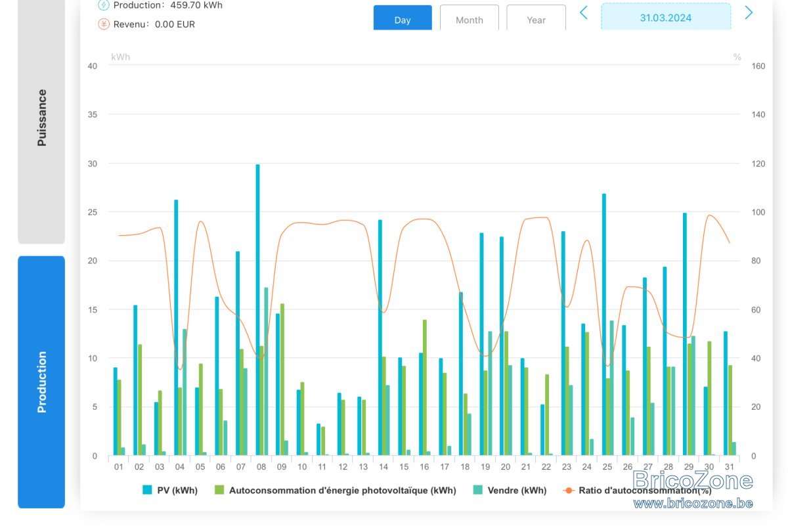Toggle Autoconsommation d'énergie photovoltaïque legend series
This screenshot has height=532, width=788.
click(322, 490)
